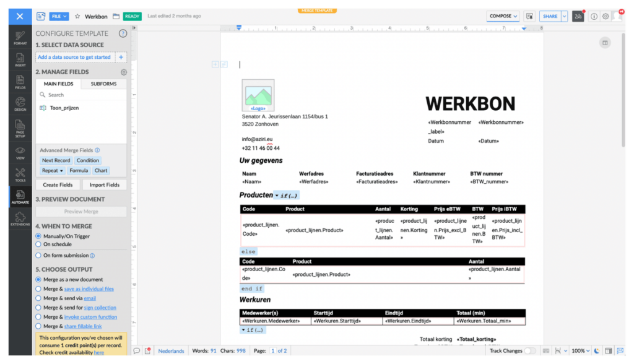634x364 pixels.
Task: Open Manage Fields gear settings
Action: click(x=124, y=72)
